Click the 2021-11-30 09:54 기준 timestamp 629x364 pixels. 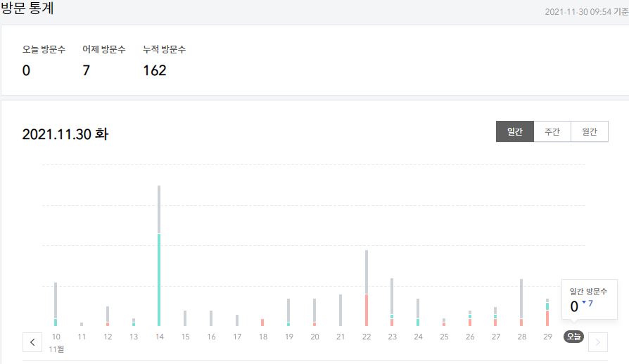(587, 12)
